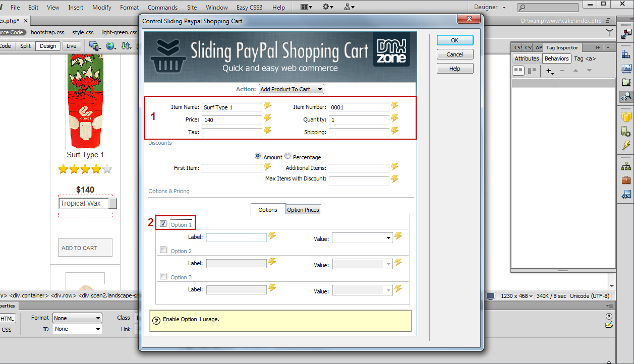The height and width of the screenshot is (364, 634).
Task: Click lightning icon beside Max Items with Discount
Action: coord(395,179)
